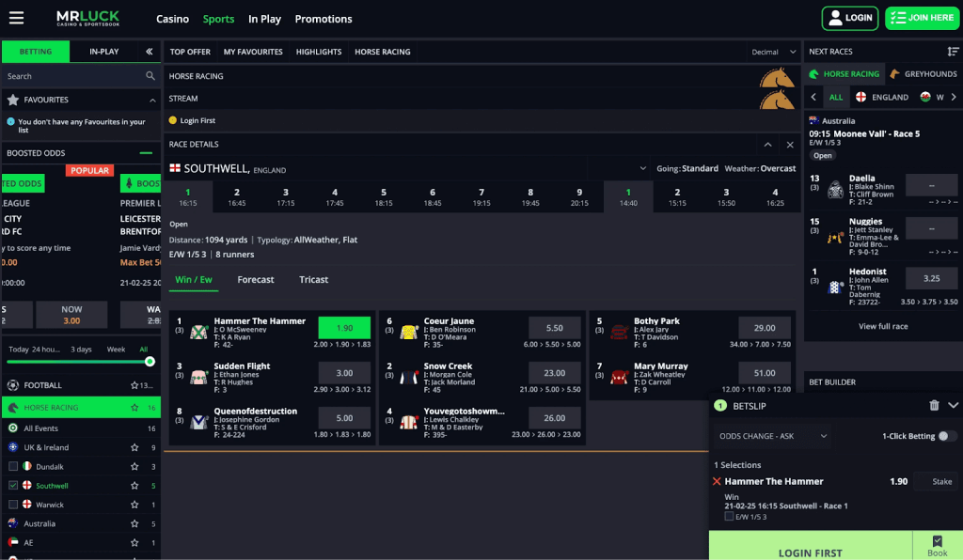Collapse the betslip with chevron

[954, 405]
